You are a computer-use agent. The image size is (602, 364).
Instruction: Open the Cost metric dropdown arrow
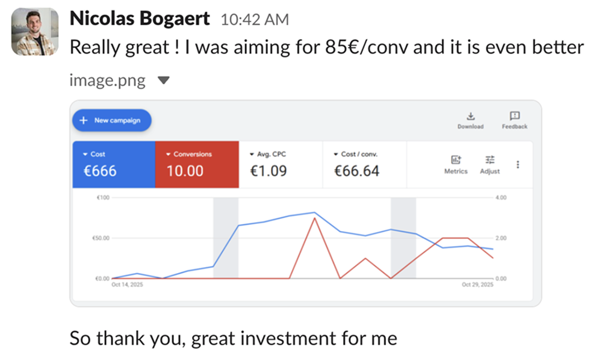coord(85,155)
